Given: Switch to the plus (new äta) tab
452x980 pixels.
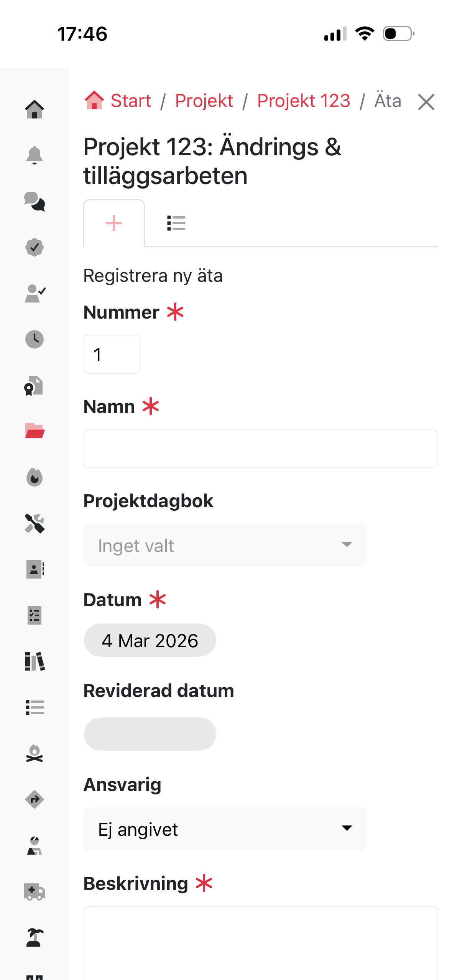Looking at the screenshot, I should click(x=114, y=223).
